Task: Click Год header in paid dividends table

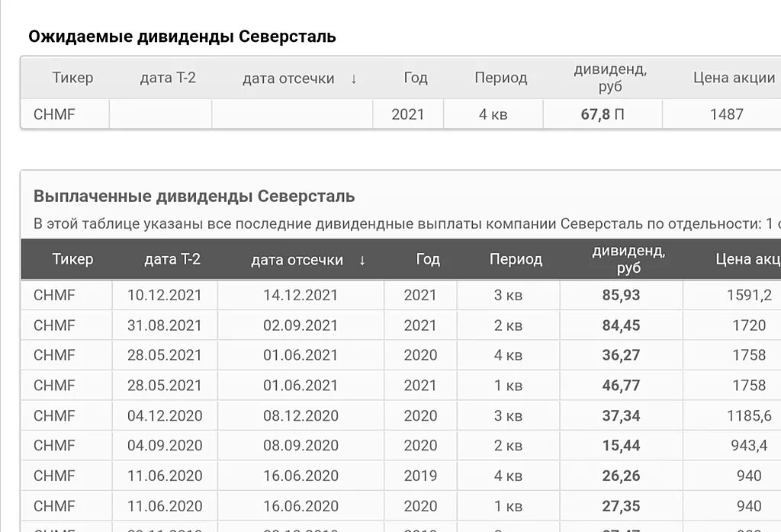Action: click(428, 259)
